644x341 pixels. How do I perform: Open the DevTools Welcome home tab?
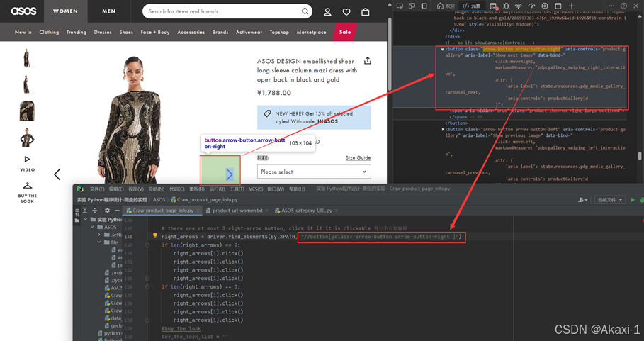coord(446,6)
